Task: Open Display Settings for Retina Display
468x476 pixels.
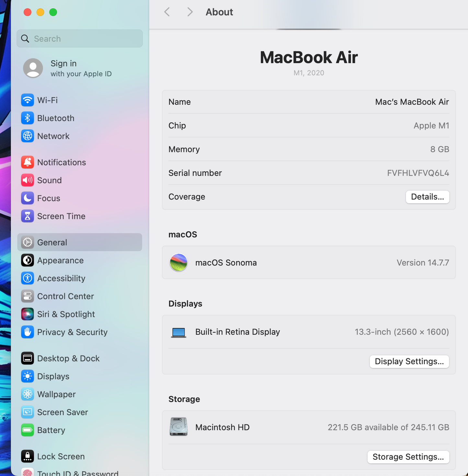Action: tap(409, 361)
